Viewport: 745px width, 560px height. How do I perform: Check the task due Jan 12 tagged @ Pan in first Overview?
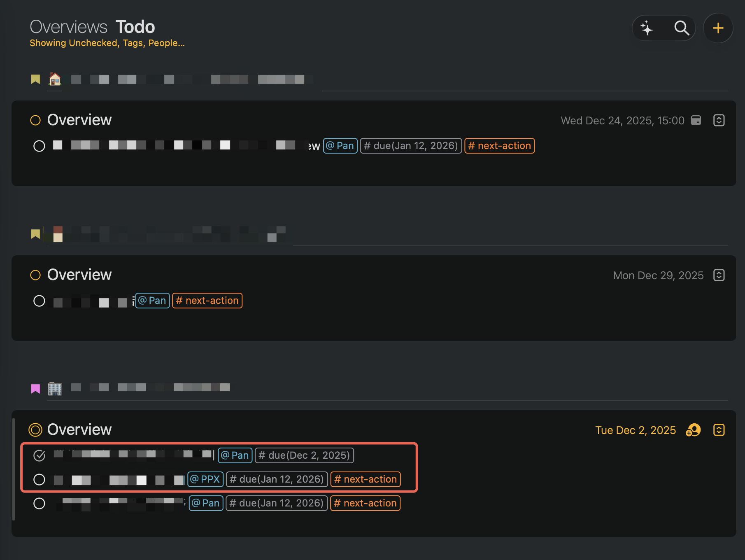pos(39,146)
